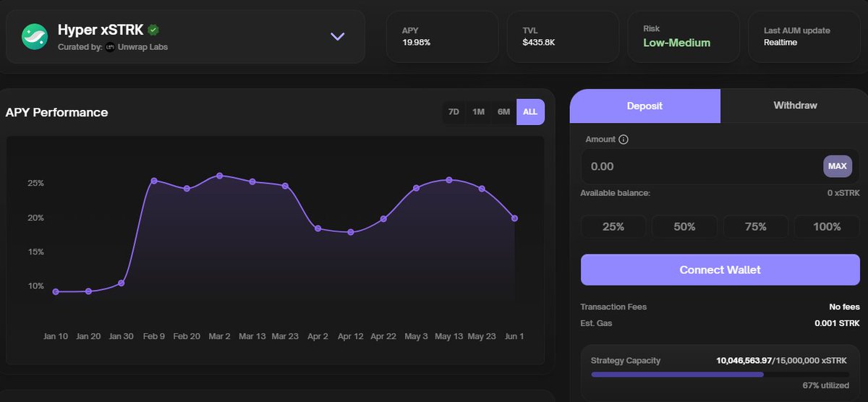The image size is (868, 402).
Task: Click the Strategy Capacity progress bar
Action: click(720, 375)
